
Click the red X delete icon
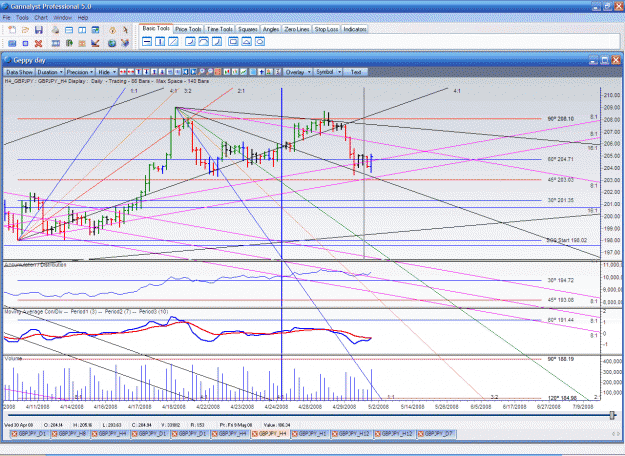tap(39, 43)
